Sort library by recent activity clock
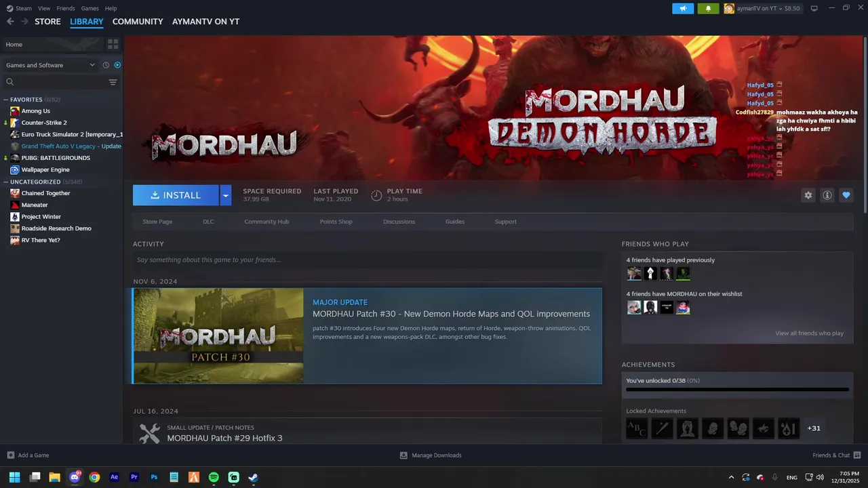Viewport: 868px width, 488px height. click(x=106, y=65)
